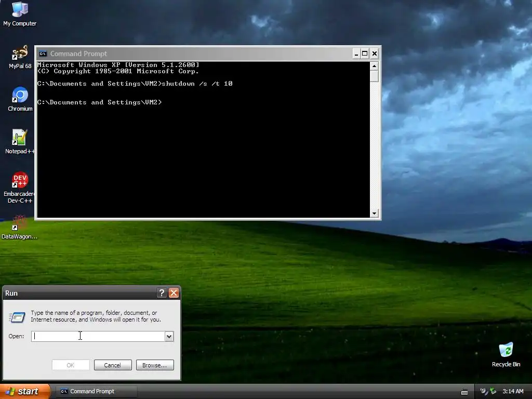Select the DataWagon desktop shortcut
The height and width of the screenshot is (399, 532).
coord(20,228)
